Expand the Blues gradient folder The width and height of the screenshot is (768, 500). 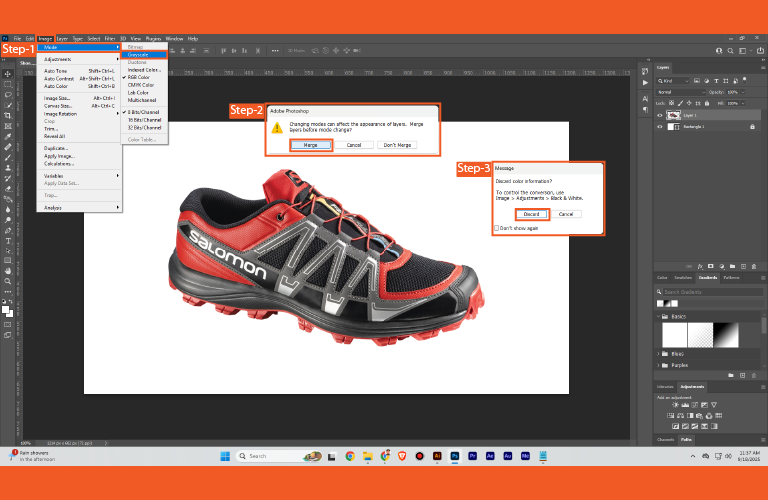[x=660, y=353]
